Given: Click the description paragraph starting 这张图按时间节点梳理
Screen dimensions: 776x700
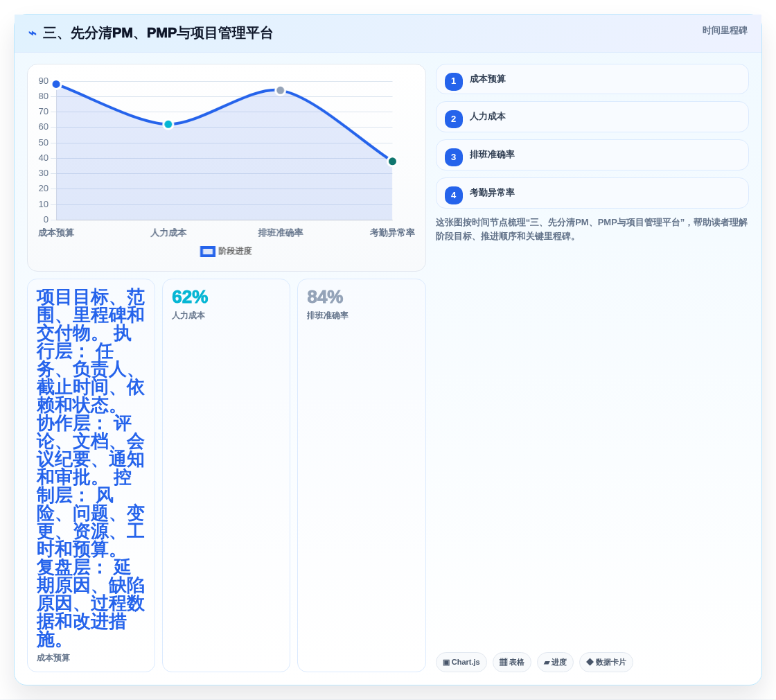Looking at the screenshot, I should click(592, 229).
